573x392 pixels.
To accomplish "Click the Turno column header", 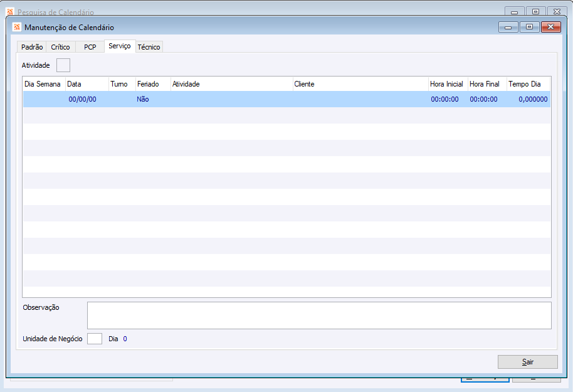I will pyautogui.click(x=122, y=84).
